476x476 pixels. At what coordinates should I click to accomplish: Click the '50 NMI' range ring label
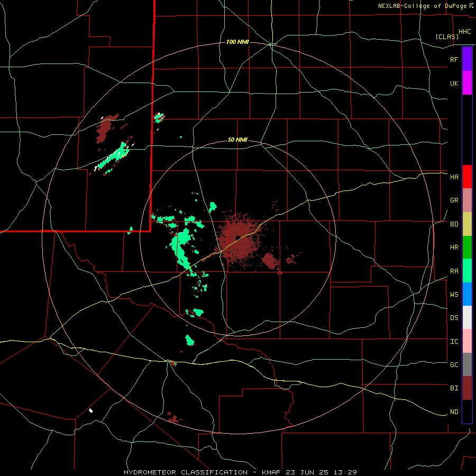[x=237, y=140]
